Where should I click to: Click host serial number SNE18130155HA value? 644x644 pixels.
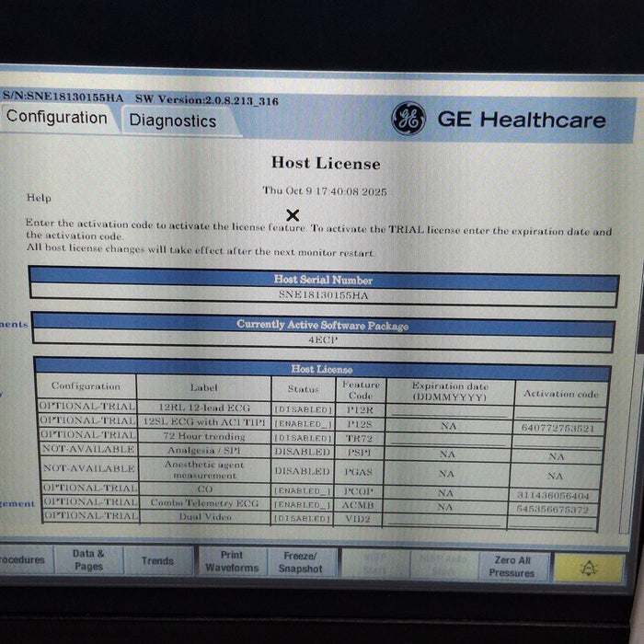click(324, 295)
